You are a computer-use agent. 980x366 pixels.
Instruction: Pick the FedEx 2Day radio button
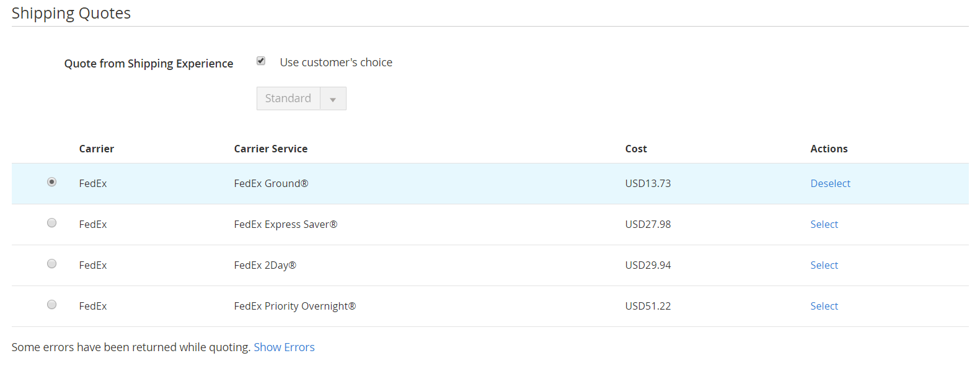tap(52, 264)
